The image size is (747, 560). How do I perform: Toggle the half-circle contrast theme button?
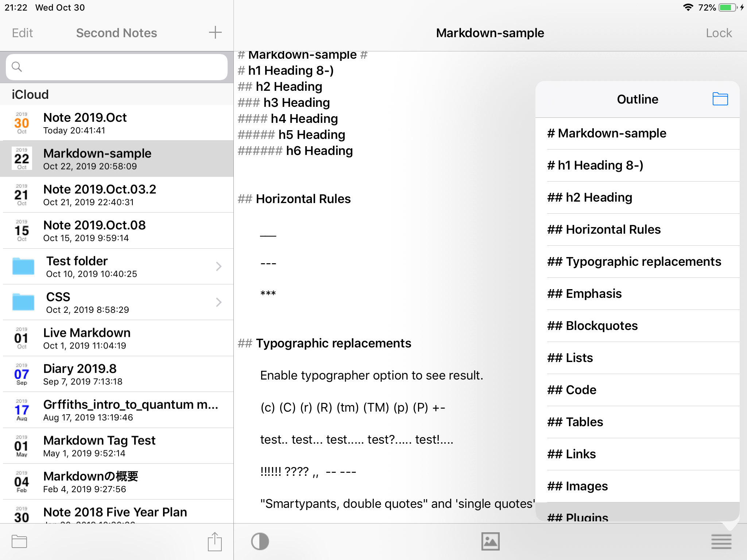tap(260, 541)
